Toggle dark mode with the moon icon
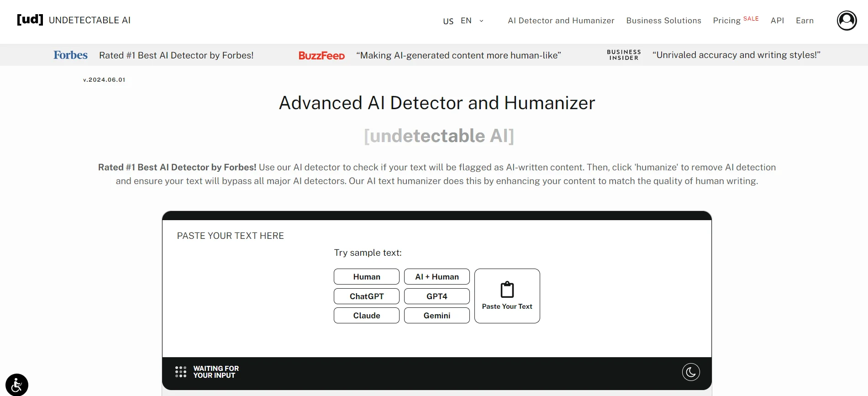Image resolution: width=868 pixels, height=396 pixels. (x=691, y=372)
